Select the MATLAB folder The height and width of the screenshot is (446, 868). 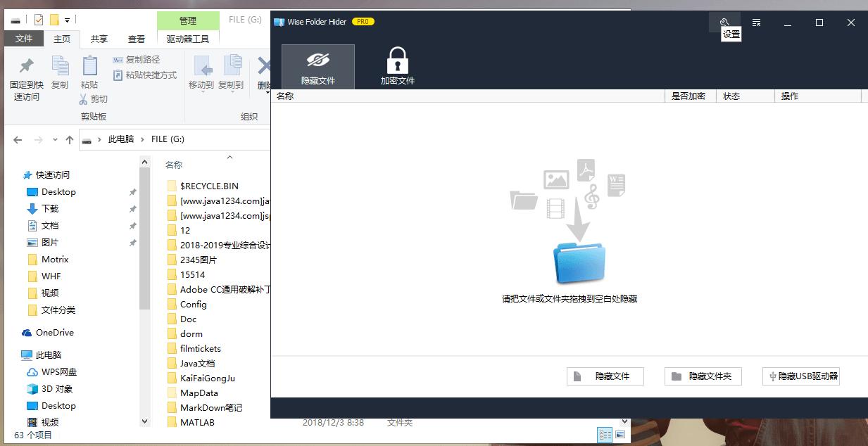[x=197, y=422]
